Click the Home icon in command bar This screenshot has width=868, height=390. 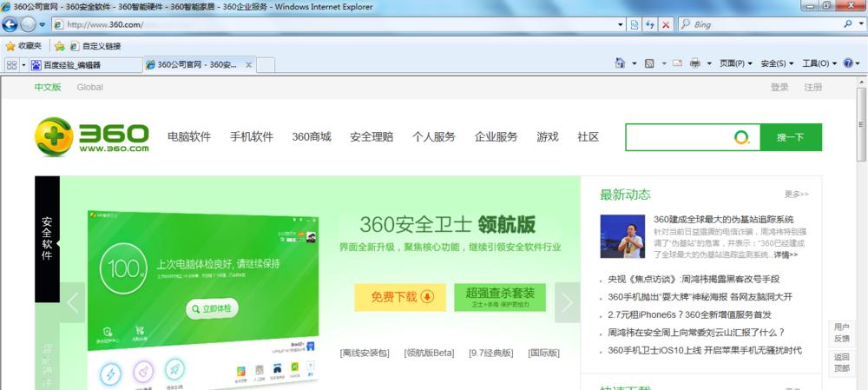pos(621,63)
